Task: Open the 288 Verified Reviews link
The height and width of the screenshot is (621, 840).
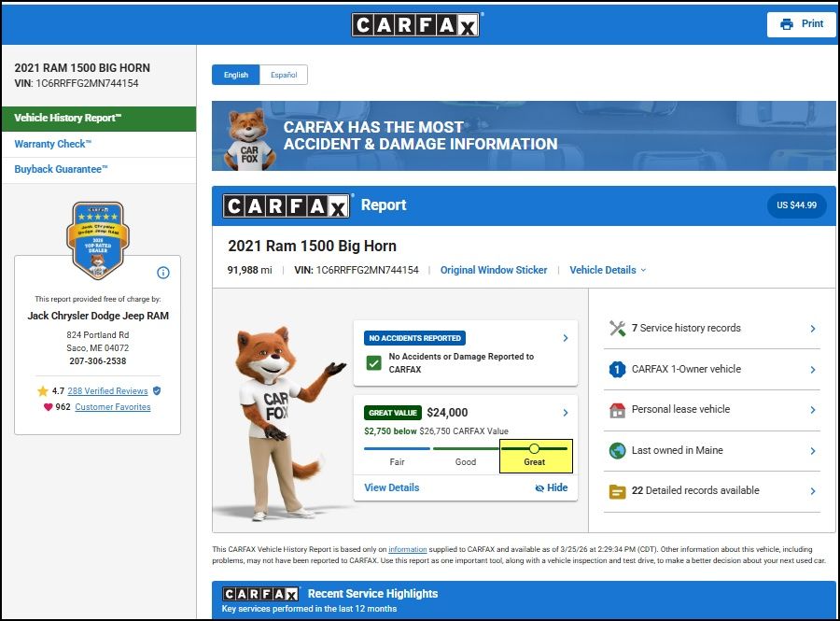Action: (107, 391)
